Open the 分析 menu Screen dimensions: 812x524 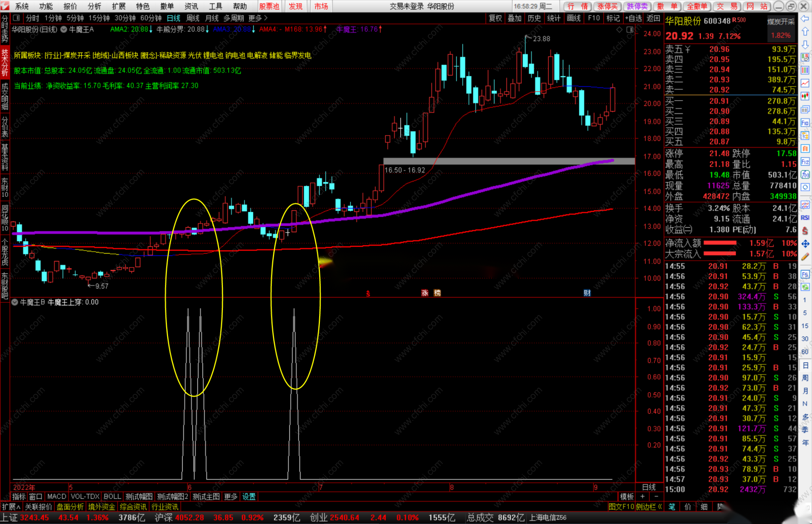point(94,6)
